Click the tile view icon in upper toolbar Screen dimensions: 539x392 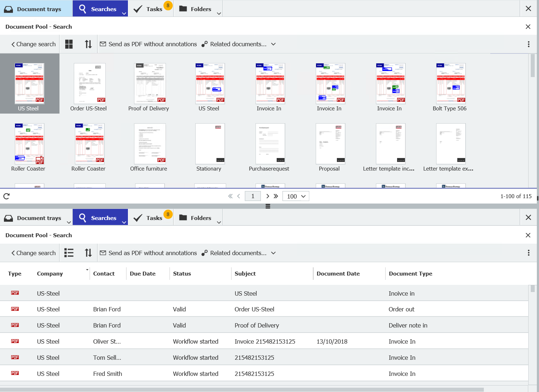(69, 44)
